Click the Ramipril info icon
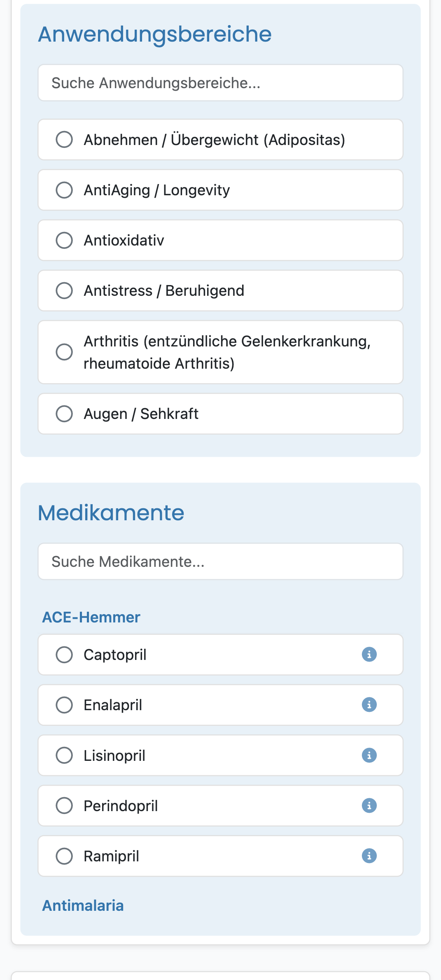The width and height of the screenshot is (441, 980). coord(369,856)
